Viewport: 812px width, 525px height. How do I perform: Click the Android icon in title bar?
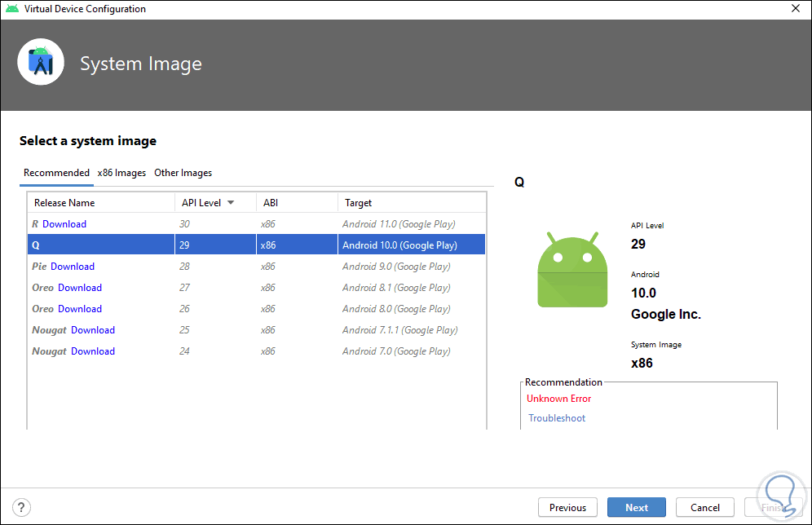(10, 10)
